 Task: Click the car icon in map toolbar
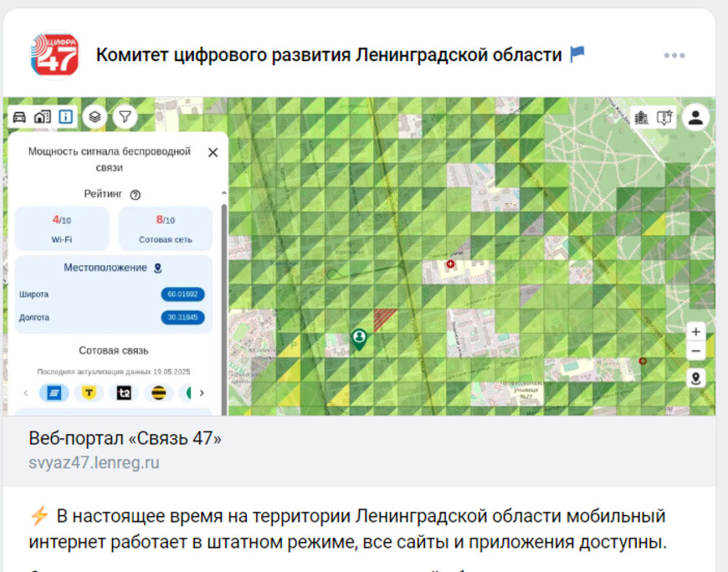point(19,117)
